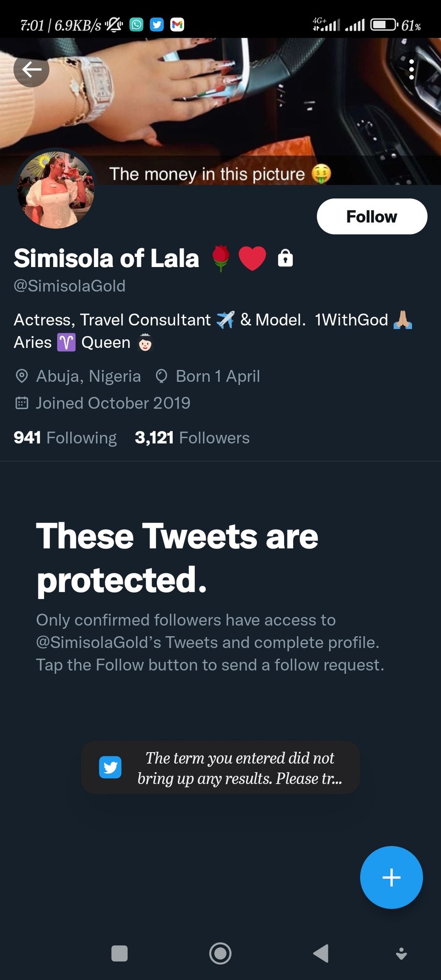View the 941 Following list
This screenshot has width=441, height=980.
[x=66, y=437]
